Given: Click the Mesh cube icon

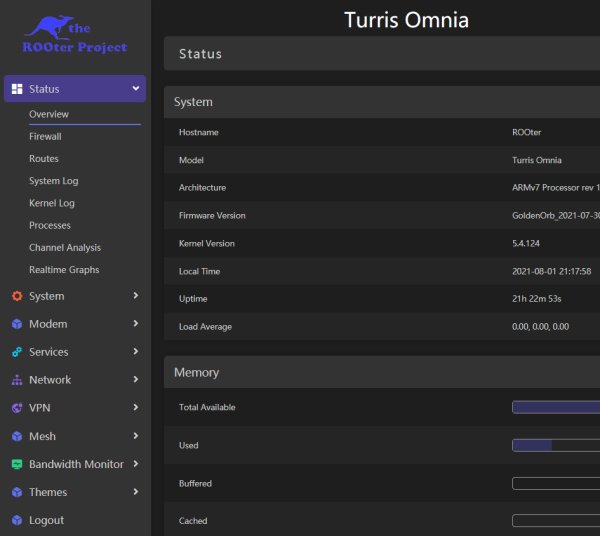Looking at the screenshot, I should (17, 436).
